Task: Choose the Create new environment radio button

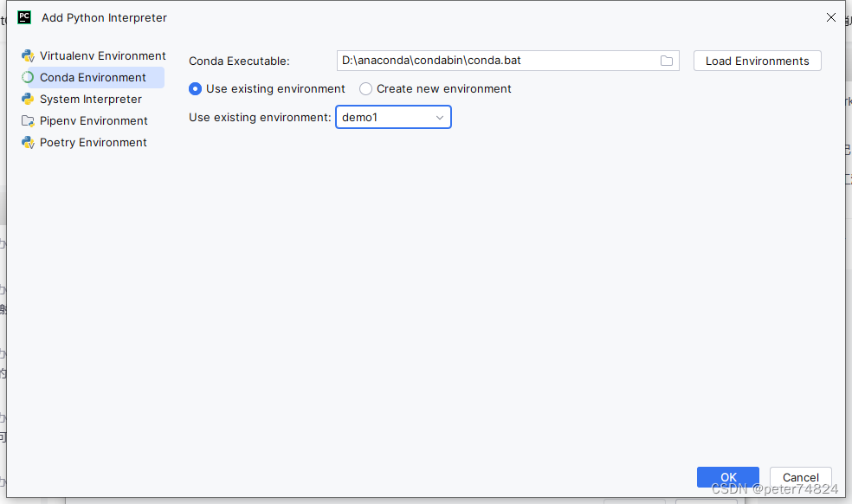Action: pyautogui.click(x=365, y=88)
